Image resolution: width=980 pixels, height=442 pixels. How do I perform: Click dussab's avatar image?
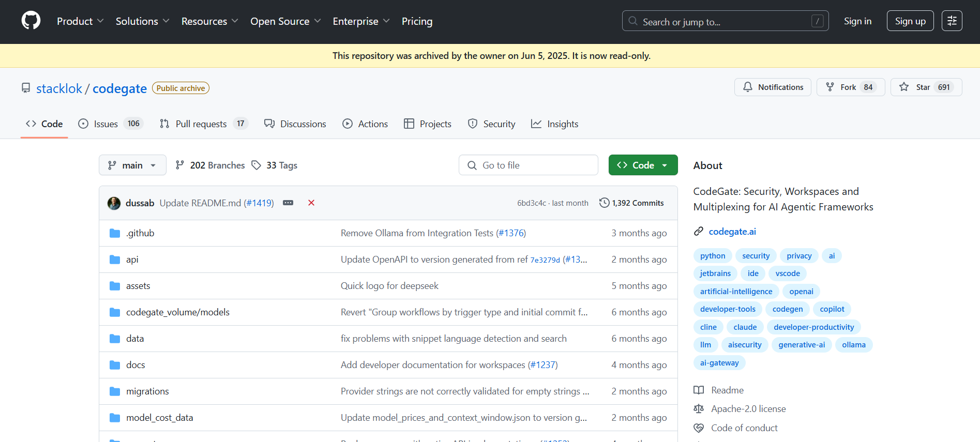pyautogui.click(x=114, y=203)
